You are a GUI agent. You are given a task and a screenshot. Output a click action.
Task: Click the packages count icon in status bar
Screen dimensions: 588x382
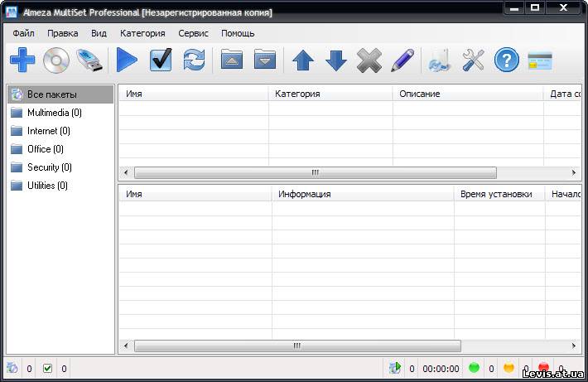point(12,368)
